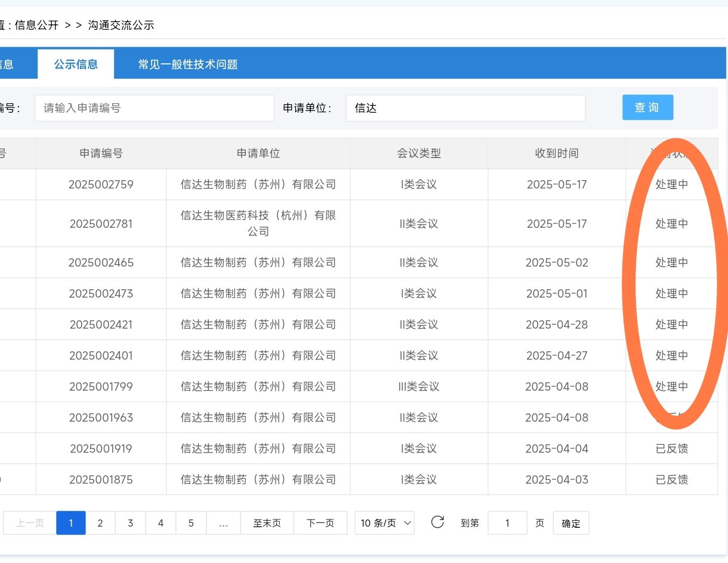
Task: Go to page 5 of results
Action: click(191, 523)
